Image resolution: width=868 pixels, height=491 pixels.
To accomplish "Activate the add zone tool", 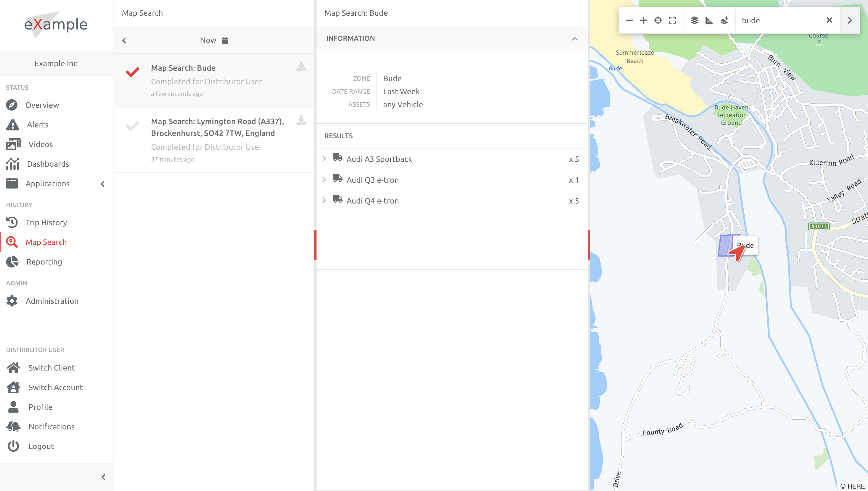I will coord(724,20).
